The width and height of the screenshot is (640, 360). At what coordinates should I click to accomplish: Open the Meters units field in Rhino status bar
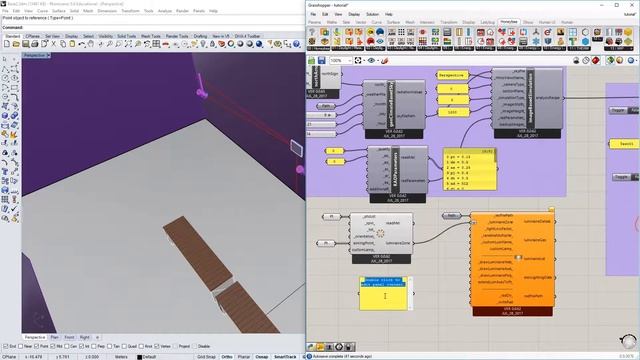point(121,357)
